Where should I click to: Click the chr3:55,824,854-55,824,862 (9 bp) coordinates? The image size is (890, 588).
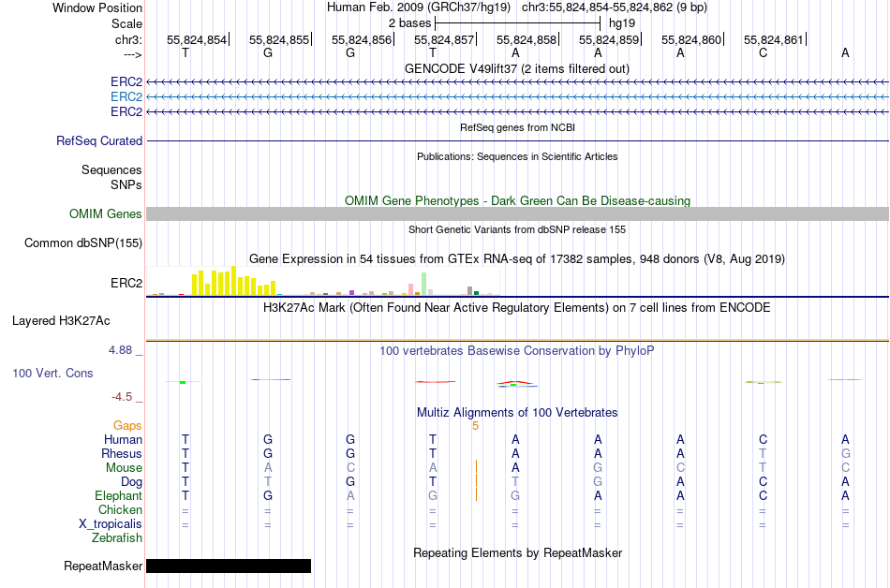point(615,7)
